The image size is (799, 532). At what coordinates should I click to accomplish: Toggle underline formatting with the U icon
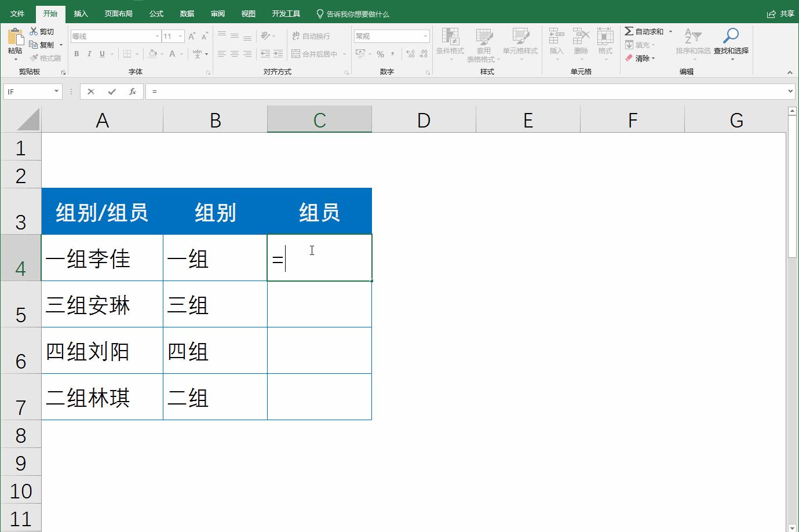[x=101, y=53]
